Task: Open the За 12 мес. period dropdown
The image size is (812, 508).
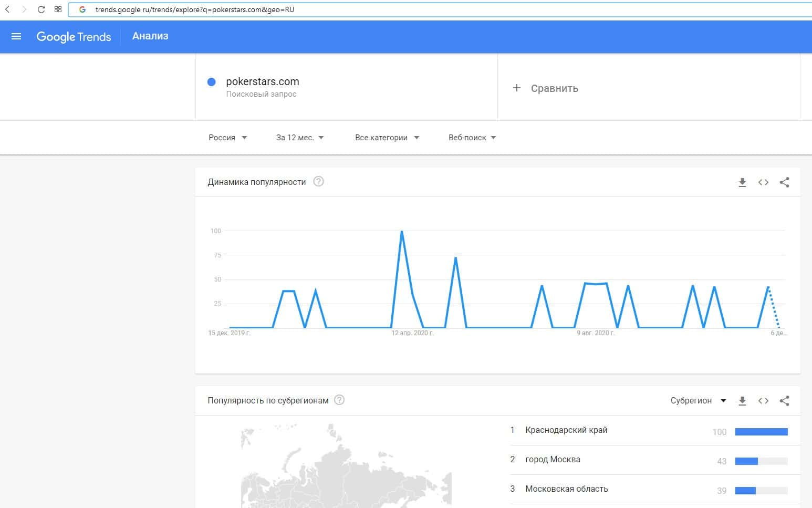Action: point(300,138)
